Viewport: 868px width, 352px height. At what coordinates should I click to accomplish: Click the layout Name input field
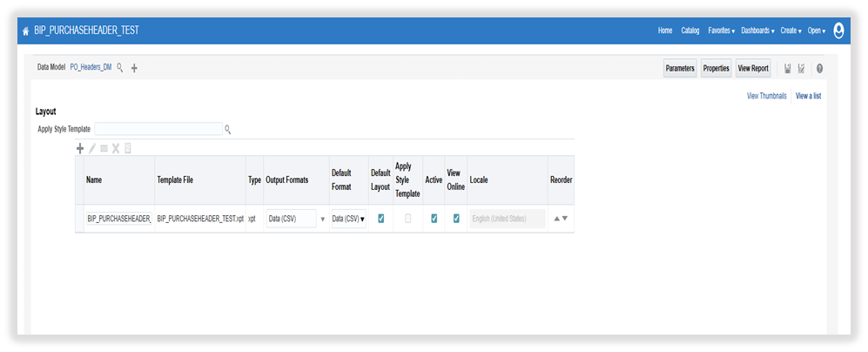point(119,219)
